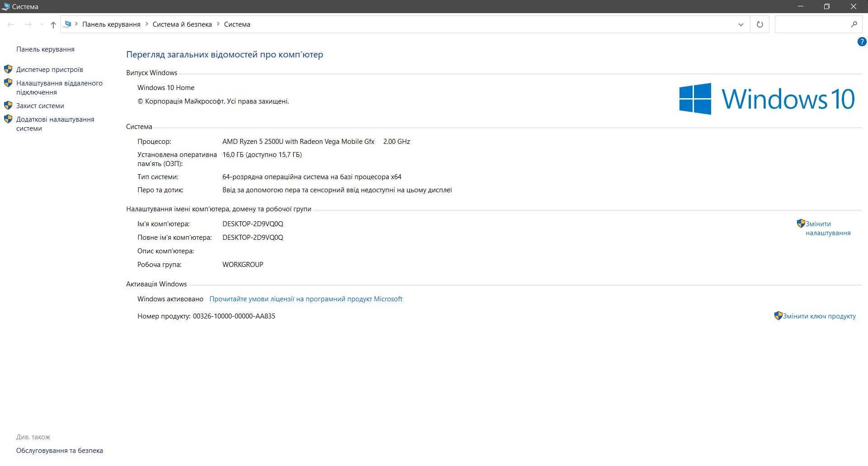
Task: Click shield icon beside Диспетчер пристроїв
Action: point(8,69)
